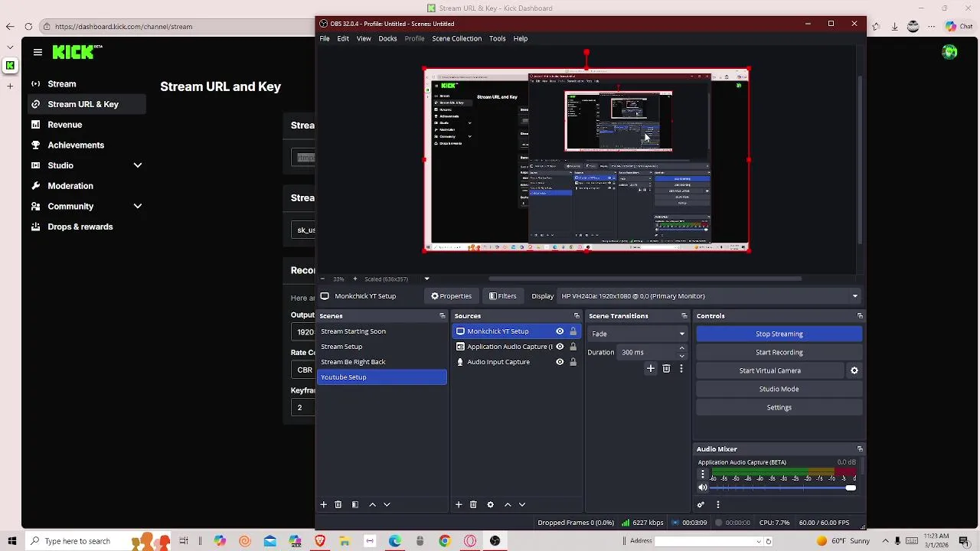Open the File menu in OBS
Image resolution: width=980 pixels, height=551 pixels.
pos(325,38)
